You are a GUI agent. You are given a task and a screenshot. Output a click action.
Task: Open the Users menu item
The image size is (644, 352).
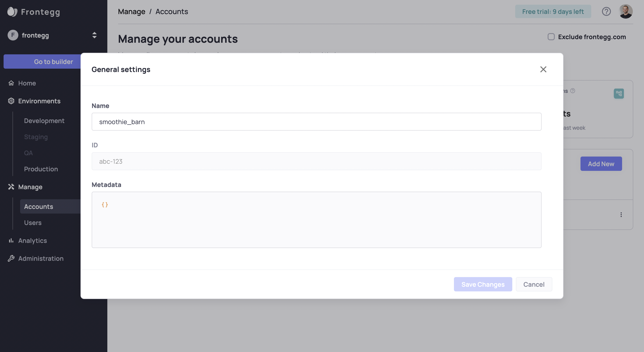tap(33, 223)
